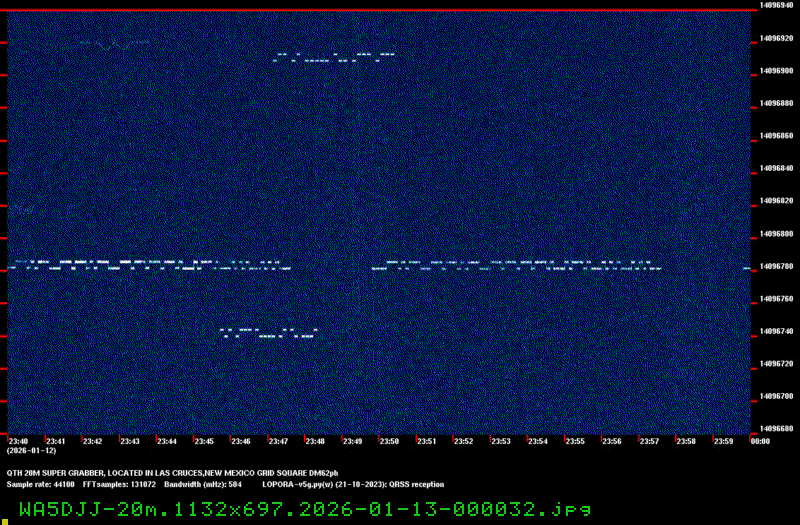Screen dimensions: 800x525
Task: Click the 23:54 time axis label
Action: click(x=538, y=441)
